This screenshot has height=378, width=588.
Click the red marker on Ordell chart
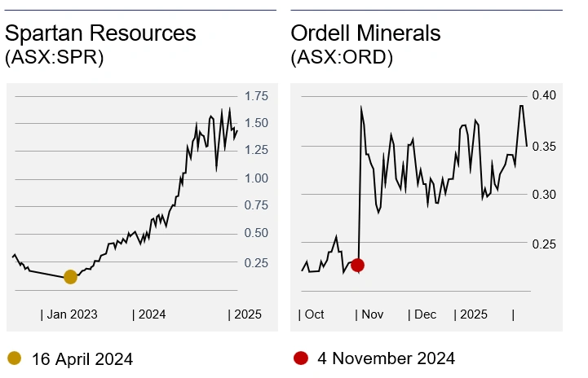click(x=356, y=265)
